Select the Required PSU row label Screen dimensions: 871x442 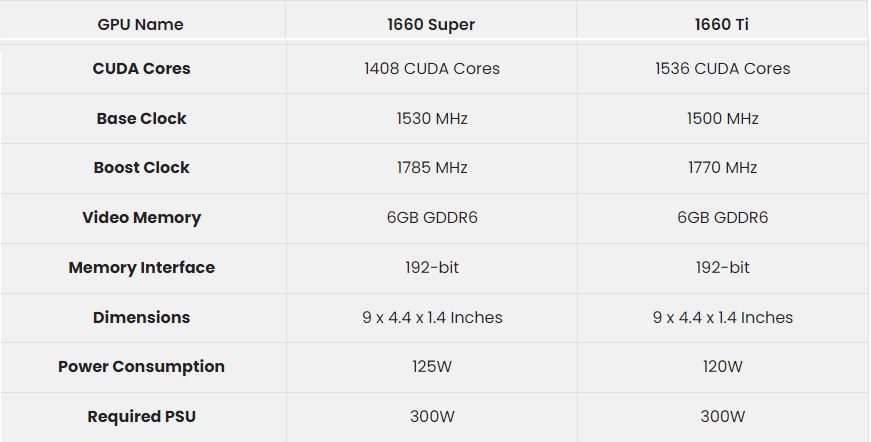point(141,416)
